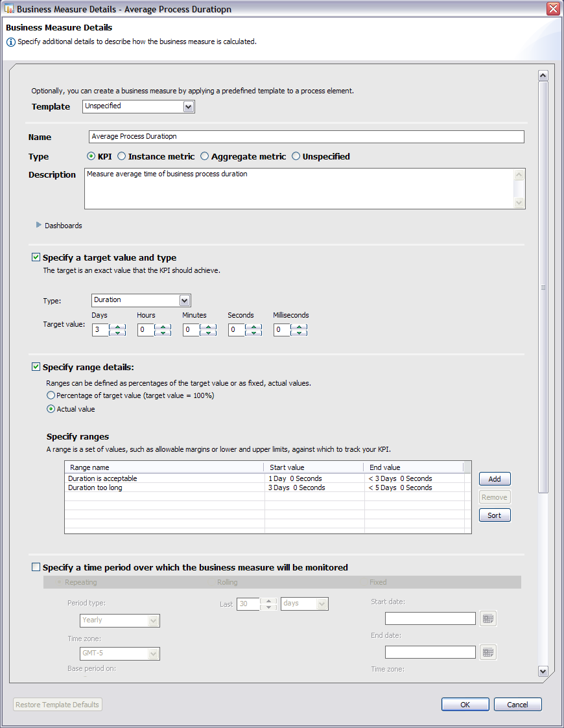Click the End date input field
The image size is (564, 728).
430,652
